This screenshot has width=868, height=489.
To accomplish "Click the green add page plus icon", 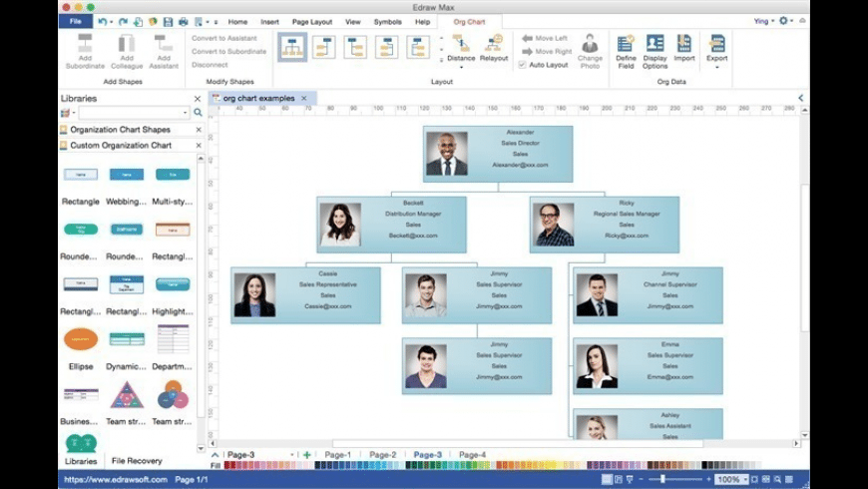I will [306, 455].
